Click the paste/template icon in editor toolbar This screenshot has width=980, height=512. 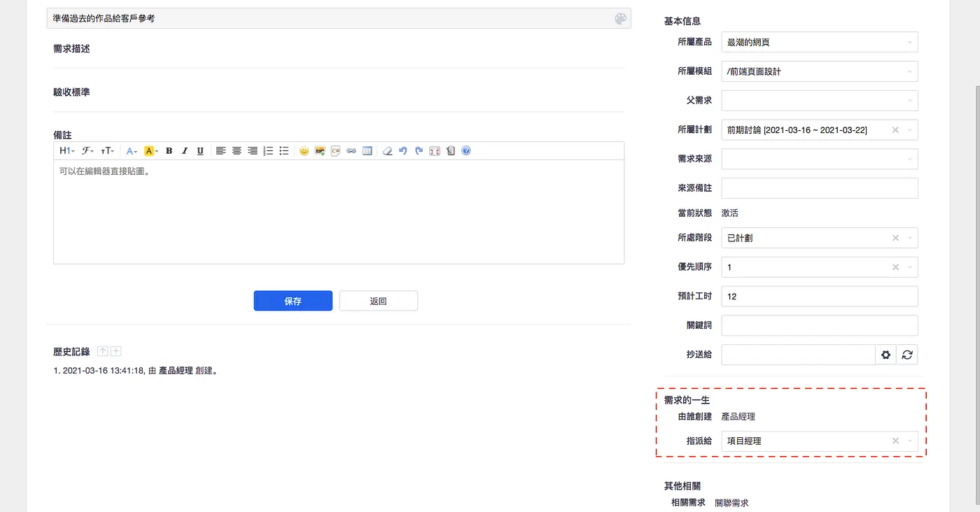(451, 150)
